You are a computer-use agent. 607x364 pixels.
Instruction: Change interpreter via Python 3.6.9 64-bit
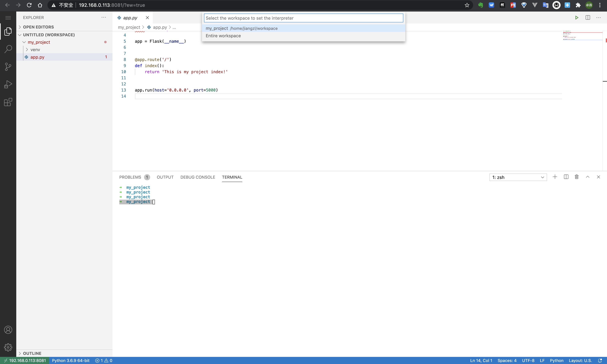[x=71, y=361]
